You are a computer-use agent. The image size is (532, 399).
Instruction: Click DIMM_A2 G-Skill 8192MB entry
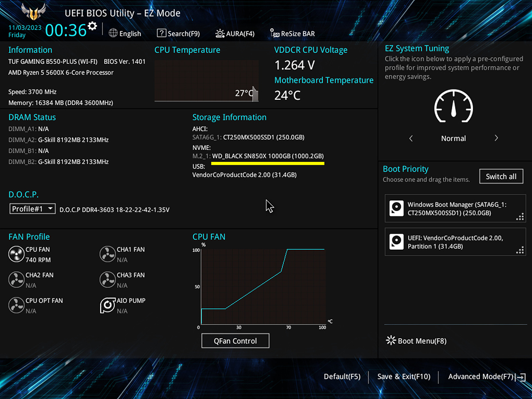[59, 140]
